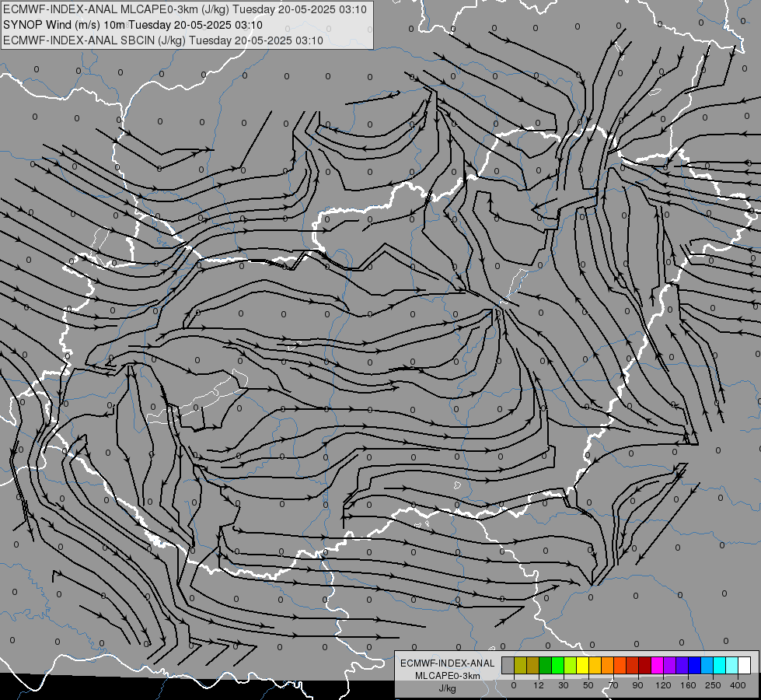This screenshot has height=700, width=761.
Task: Click the 70 label under the color scale
Action: tap(613, 685)
